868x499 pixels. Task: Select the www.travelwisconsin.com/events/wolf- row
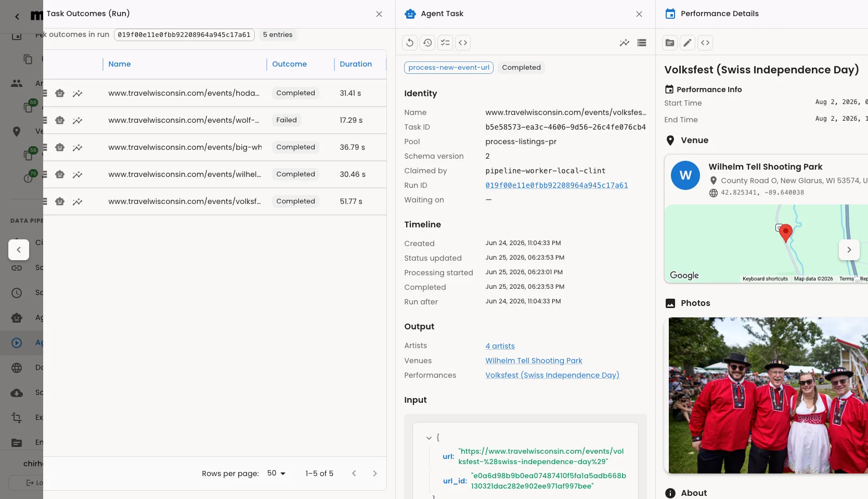click(215, 120)
